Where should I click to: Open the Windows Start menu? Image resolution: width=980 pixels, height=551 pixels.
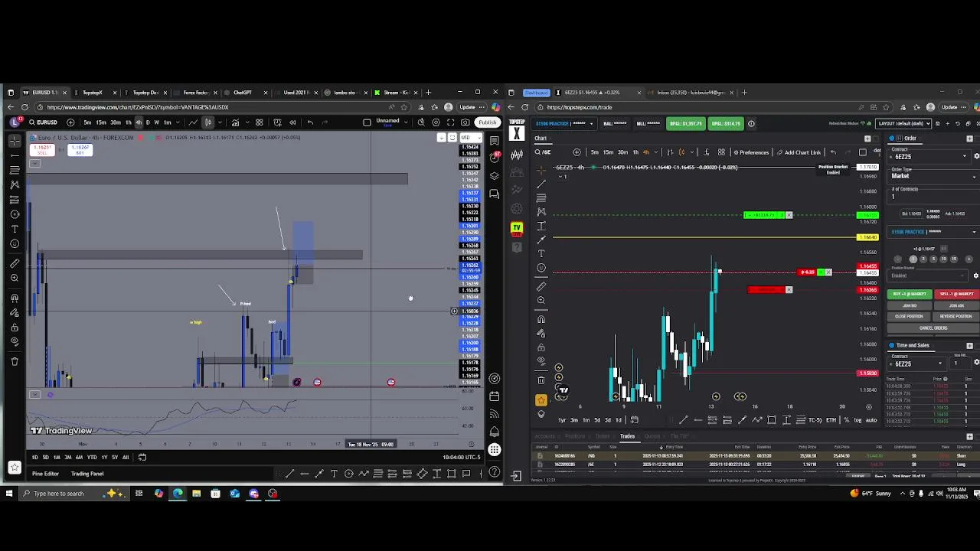(9, 494)
